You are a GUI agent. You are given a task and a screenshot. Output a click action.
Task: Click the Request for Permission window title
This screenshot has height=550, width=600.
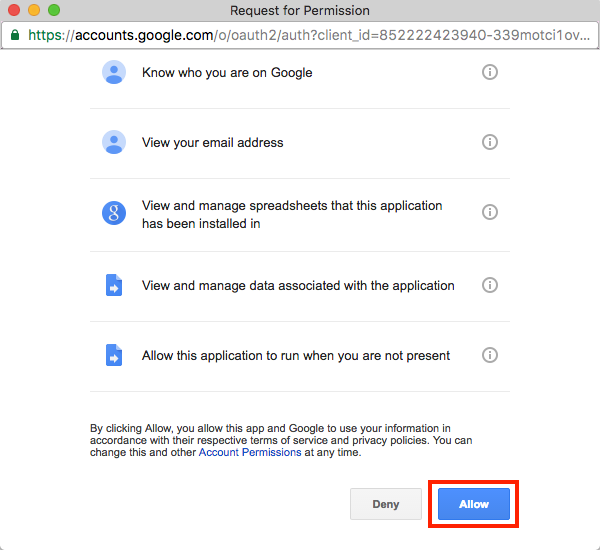(x=300, y=10)
